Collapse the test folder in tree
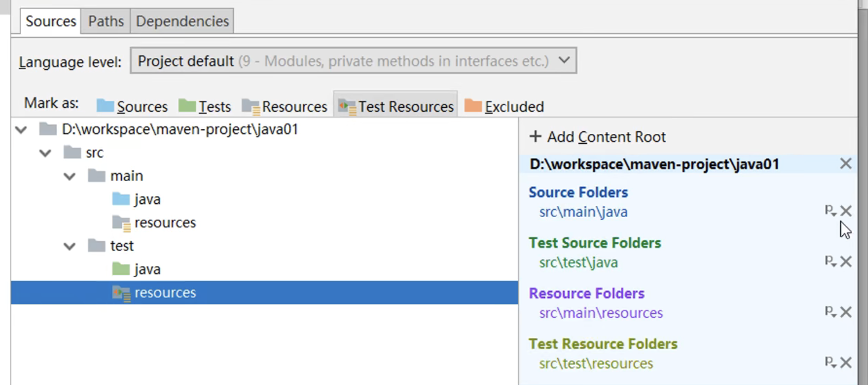This screenshot has height=385, width=868. 69,246
